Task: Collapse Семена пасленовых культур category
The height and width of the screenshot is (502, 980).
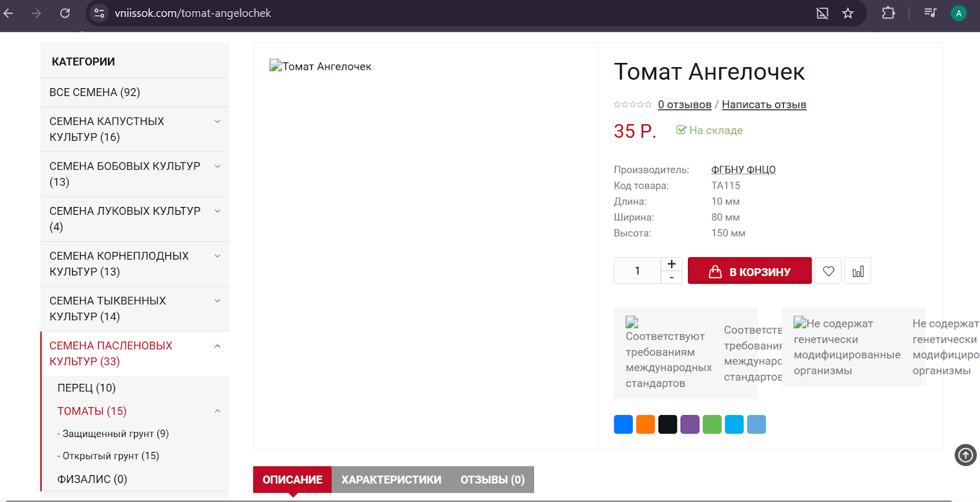Action: (217, 347)
